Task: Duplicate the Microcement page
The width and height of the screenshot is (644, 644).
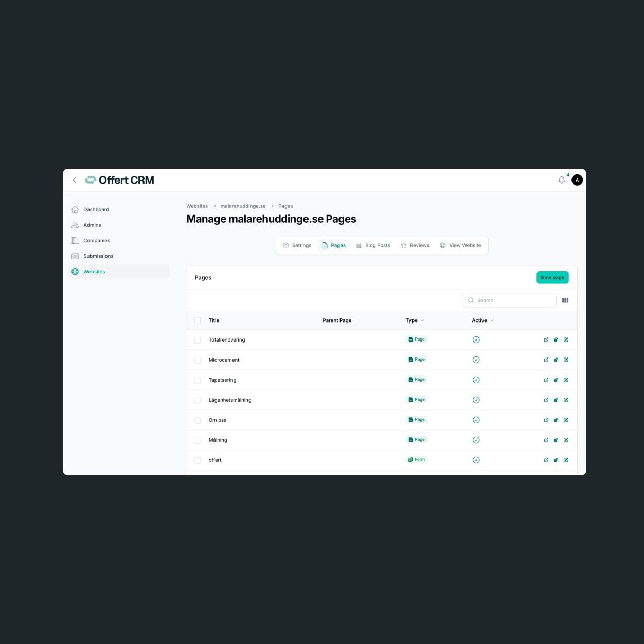Action: point(556,360)
